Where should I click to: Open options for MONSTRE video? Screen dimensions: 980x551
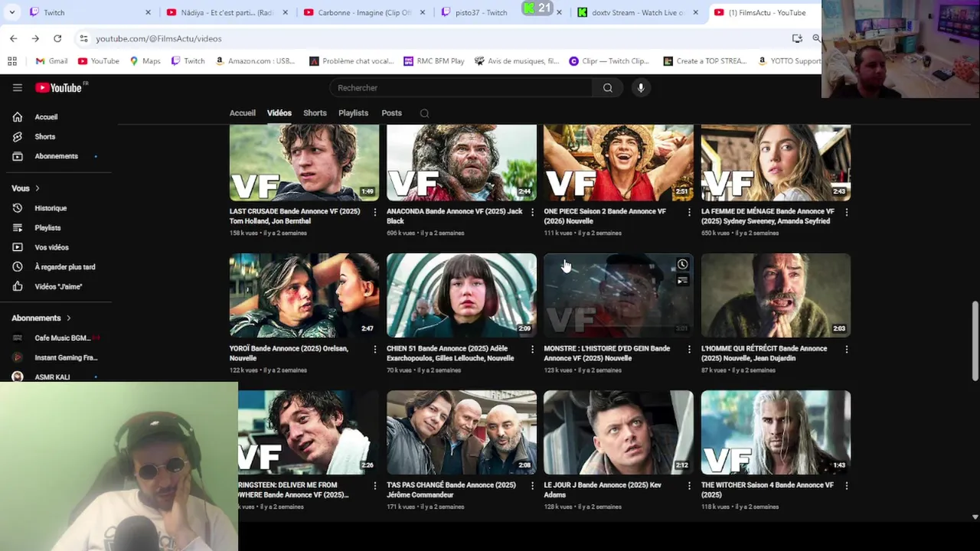click(x=689, y=349)
